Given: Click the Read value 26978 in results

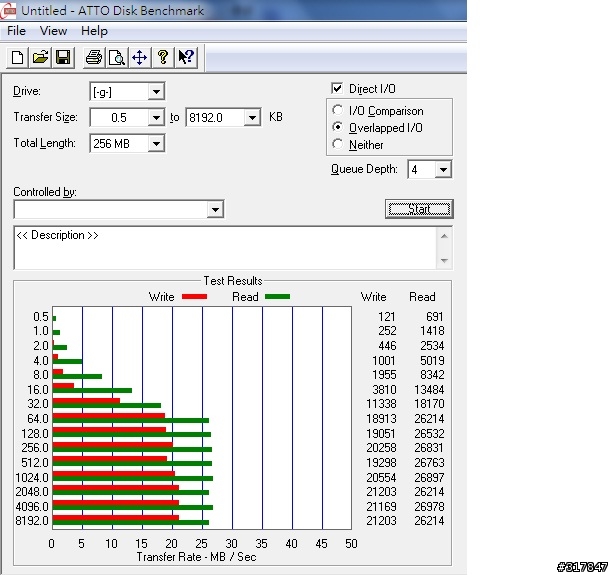Looking at the screenshot, I should (x=429, y=506).
